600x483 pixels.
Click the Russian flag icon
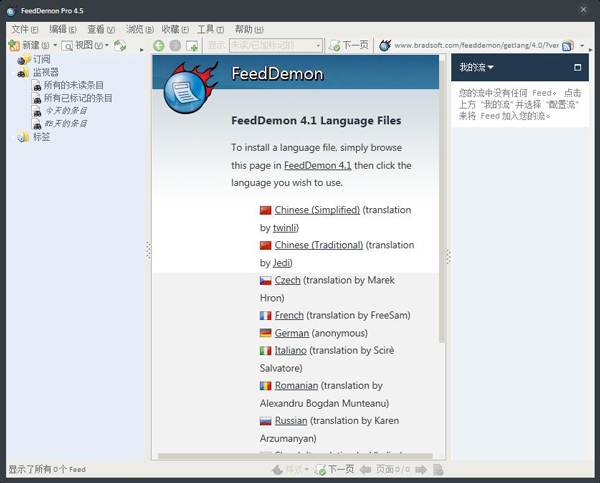(x=266, y=421)
